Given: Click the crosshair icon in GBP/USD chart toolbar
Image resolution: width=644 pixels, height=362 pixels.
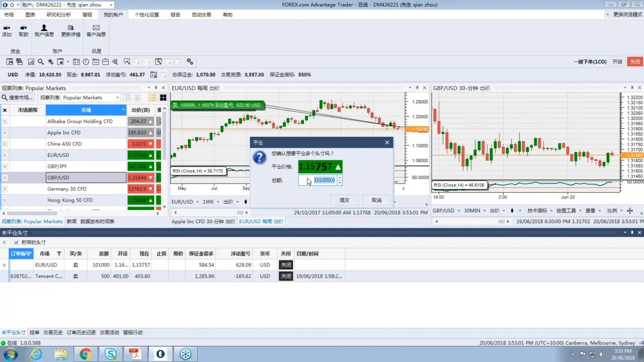Looking at the screenshot, I should (x=630, y=211).
